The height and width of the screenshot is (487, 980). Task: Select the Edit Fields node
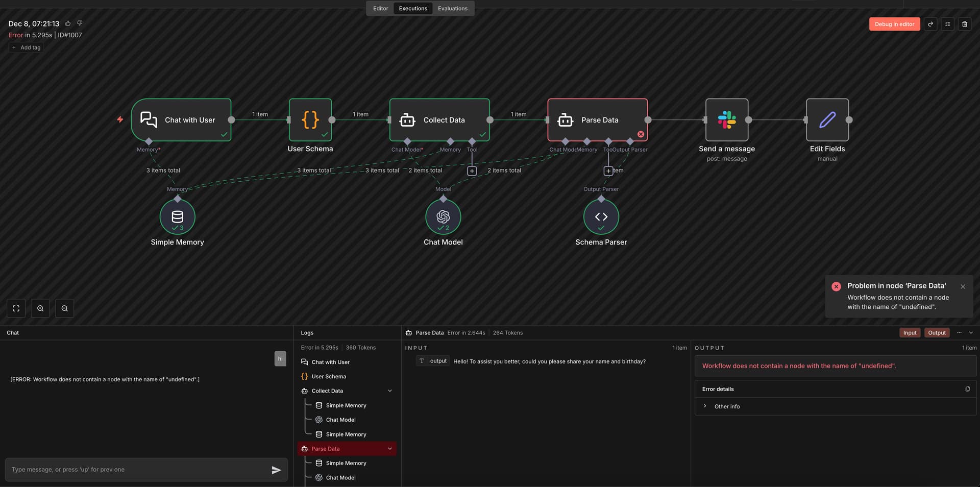coord(827,120)
